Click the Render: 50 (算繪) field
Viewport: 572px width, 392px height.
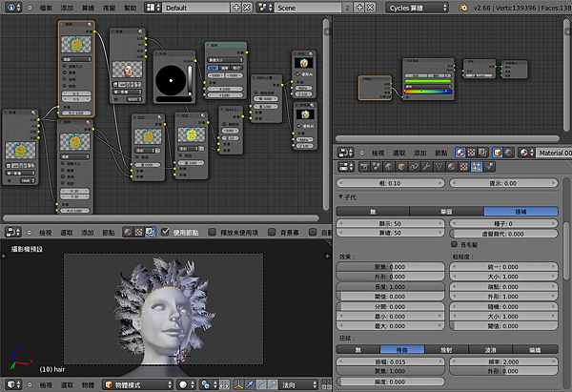click(x=390, y=233)
